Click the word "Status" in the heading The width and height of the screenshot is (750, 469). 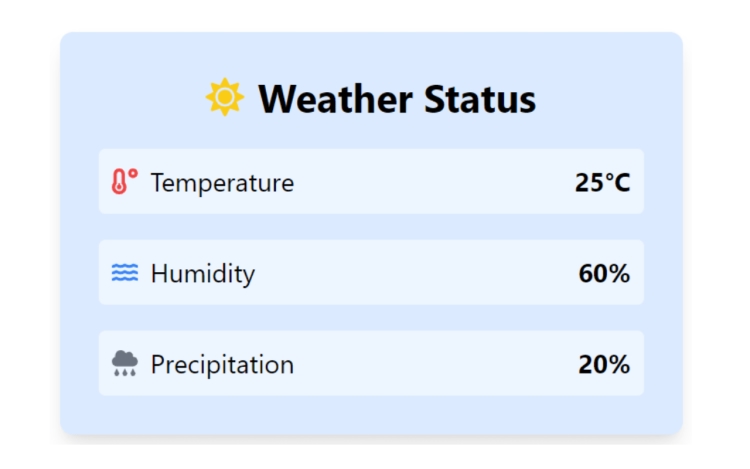point(480,99)
